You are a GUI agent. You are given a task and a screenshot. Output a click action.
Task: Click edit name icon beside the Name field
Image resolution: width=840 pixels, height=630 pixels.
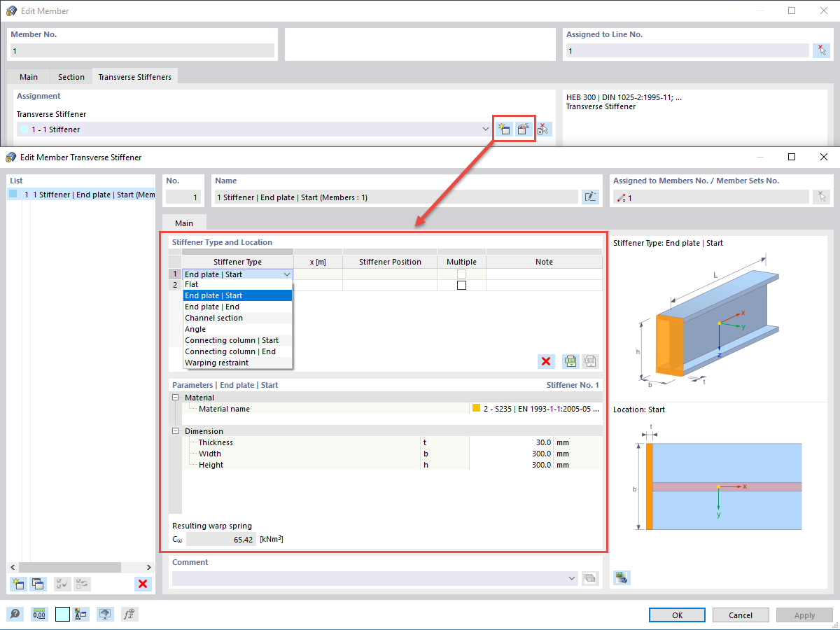click(x=590, y=197)
